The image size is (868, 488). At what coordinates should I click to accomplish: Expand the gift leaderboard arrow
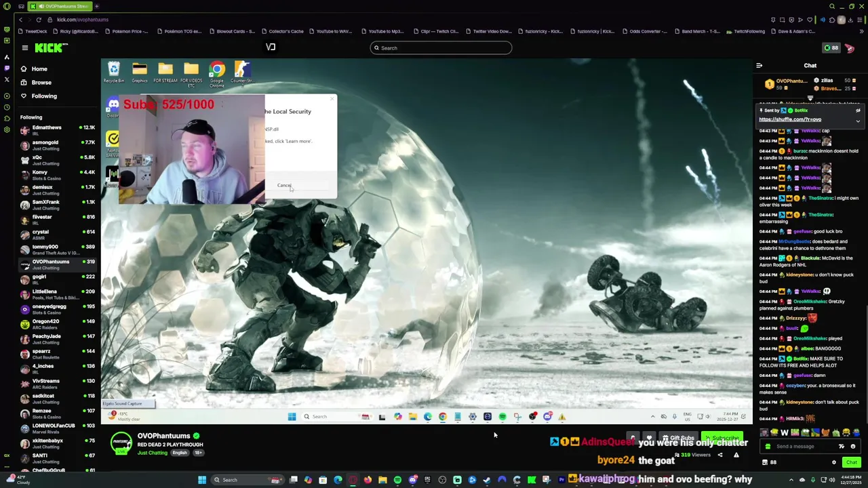coord(810,98)
